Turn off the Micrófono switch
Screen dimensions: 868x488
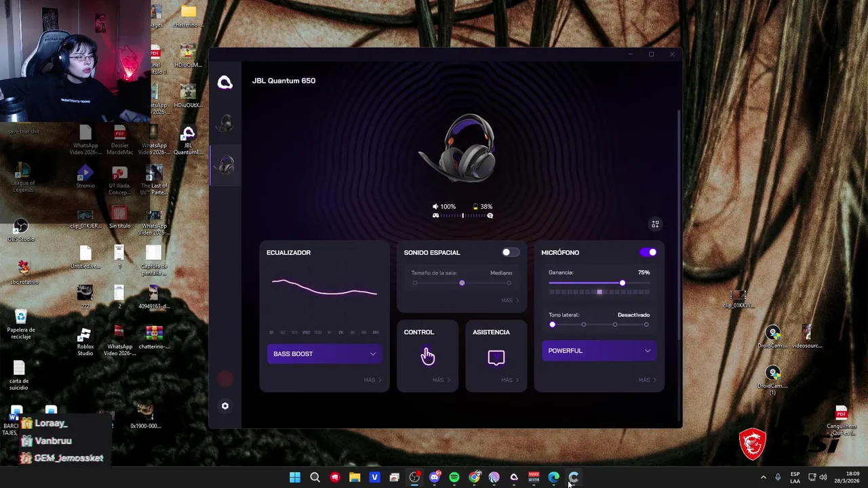648,252
